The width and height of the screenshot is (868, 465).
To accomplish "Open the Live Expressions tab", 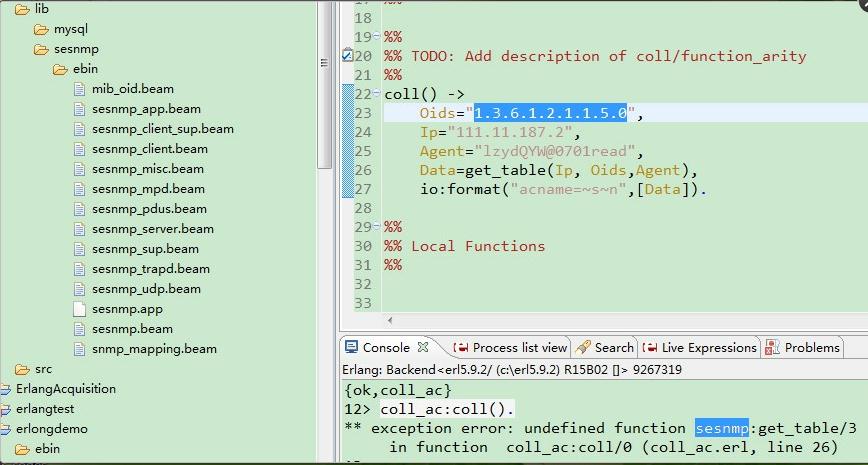I will [x=700, y=348].
